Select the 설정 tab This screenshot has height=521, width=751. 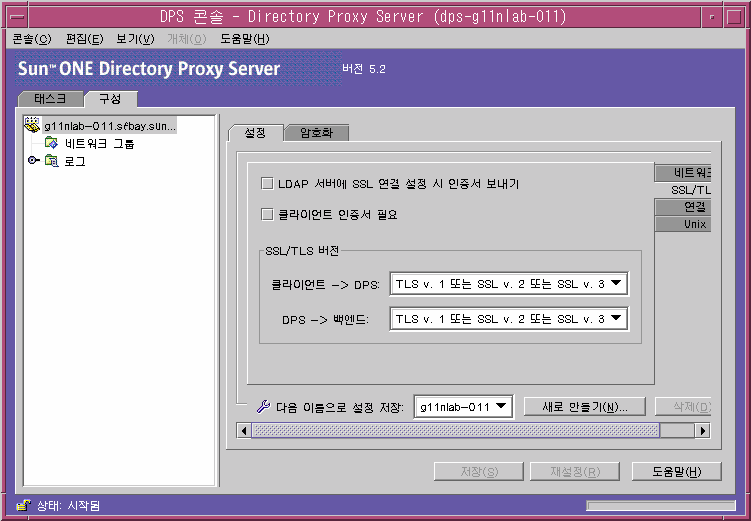click(255, 133)
